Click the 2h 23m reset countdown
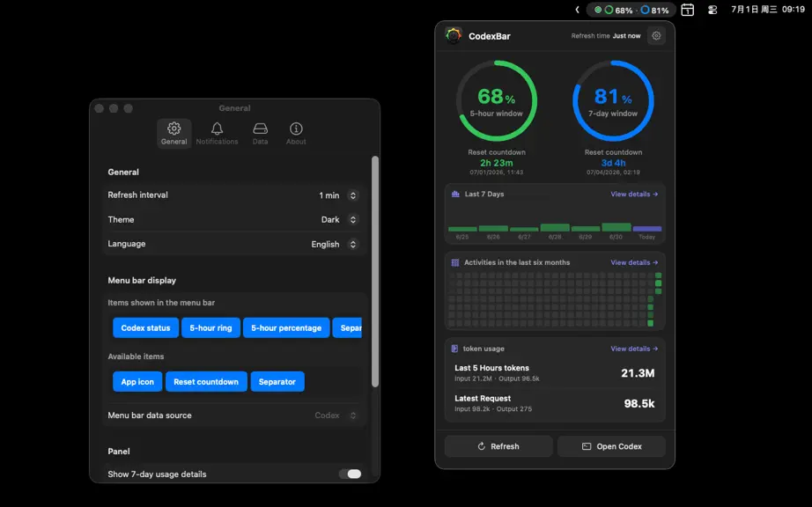 click(x=497, y=163)
